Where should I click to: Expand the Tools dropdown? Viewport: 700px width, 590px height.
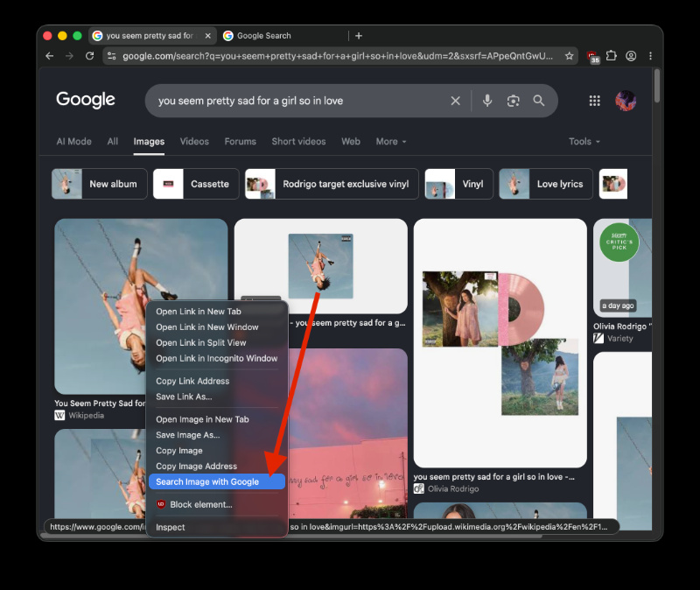(x=584, y=142)
